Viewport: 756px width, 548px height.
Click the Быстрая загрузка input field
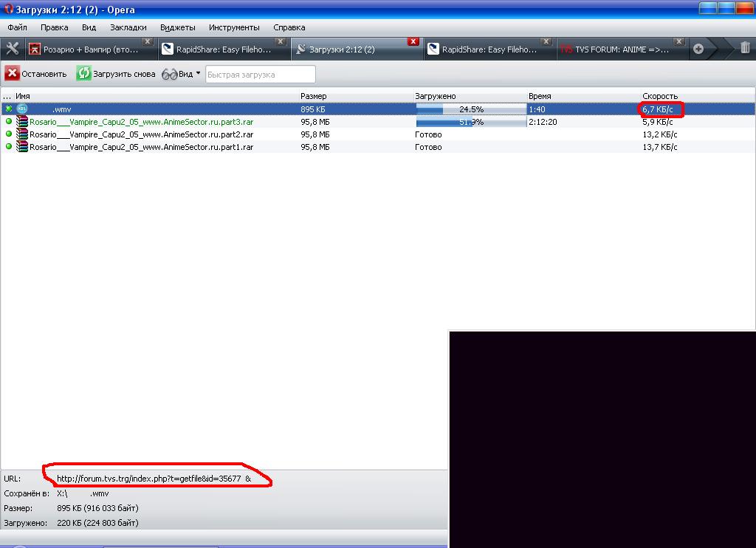(260, 75)
